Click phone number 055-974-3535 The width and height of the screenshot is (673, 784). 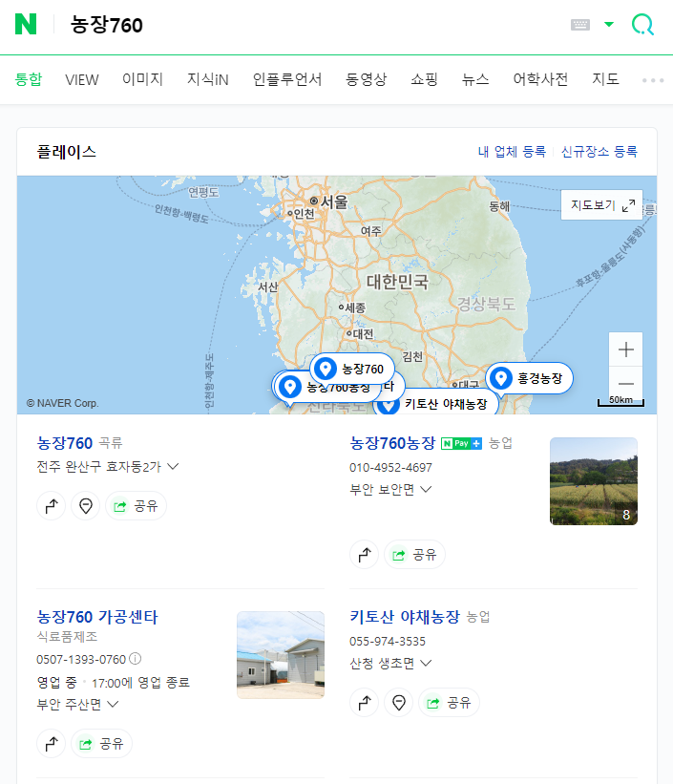[388, 642]
